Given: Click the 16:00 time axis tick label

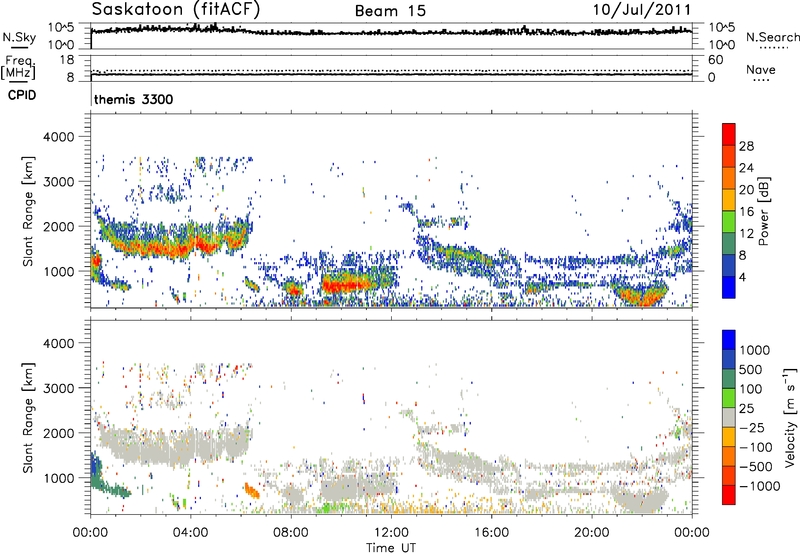Looking at the screenshot, I should click(x=491, y=533).
